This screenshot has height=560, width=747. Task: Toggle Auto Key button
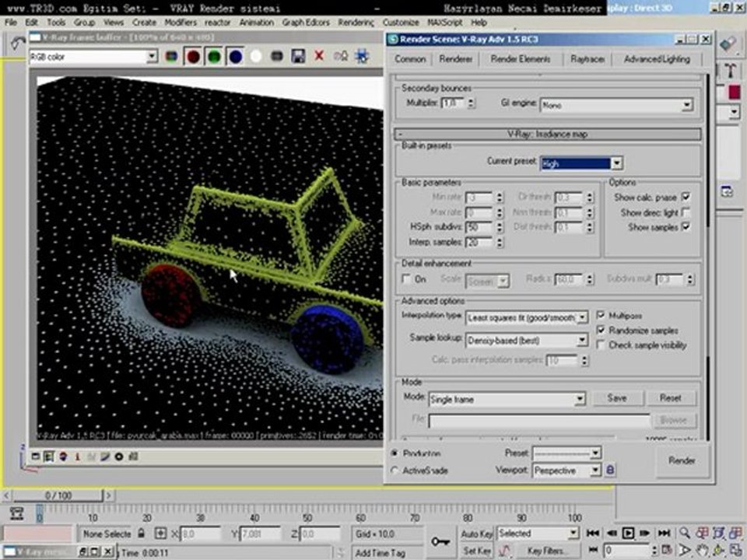476,534
